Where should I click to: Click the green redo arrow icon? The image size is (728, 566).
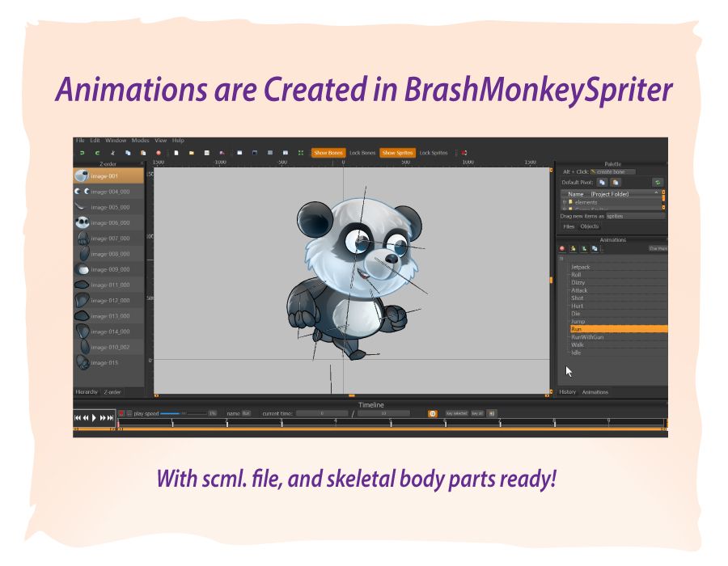(x=98, y=153)
